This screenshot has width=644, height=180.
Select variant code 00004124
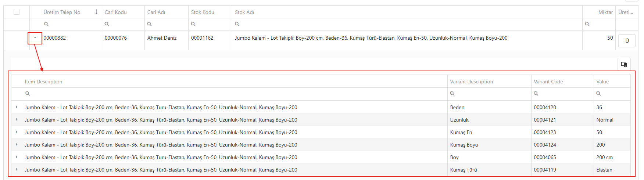[x=545, y=145]
